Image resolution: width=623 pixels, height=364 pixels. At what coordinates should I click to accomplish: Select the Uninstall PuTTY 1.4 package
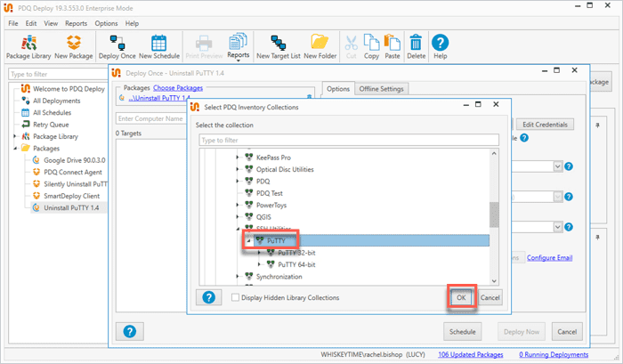(71, 208)
